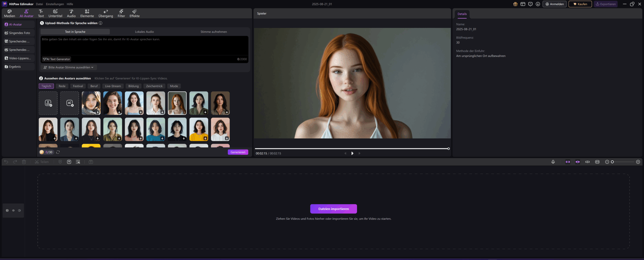Select the Lokales Audio method
This screenshot has width=644, height=260.
coord(144,32)
